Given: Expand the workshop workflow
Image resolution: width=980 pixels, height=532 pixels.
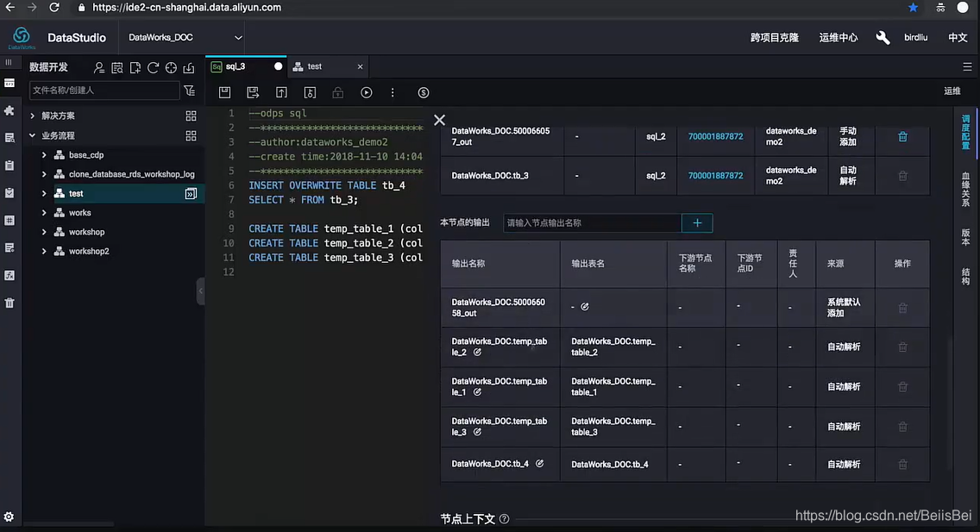Looking at the screenshot, I should point(44,232).
